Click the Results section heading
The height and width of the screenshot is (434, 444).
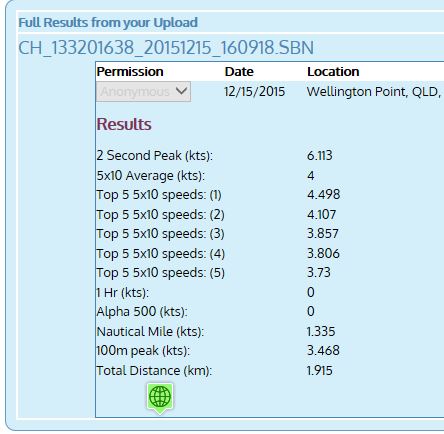(x=124, y=124)
